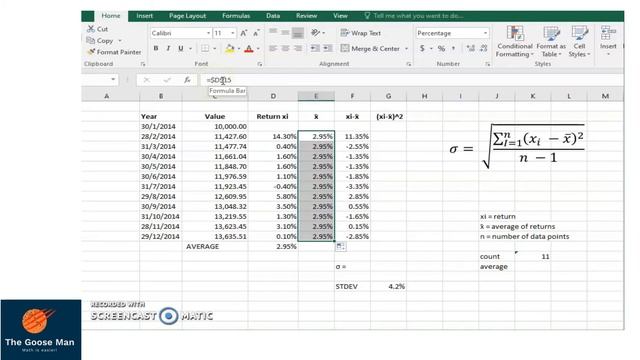Switch to the Home tab
This screenshot has width=640, height=360.
111,16
